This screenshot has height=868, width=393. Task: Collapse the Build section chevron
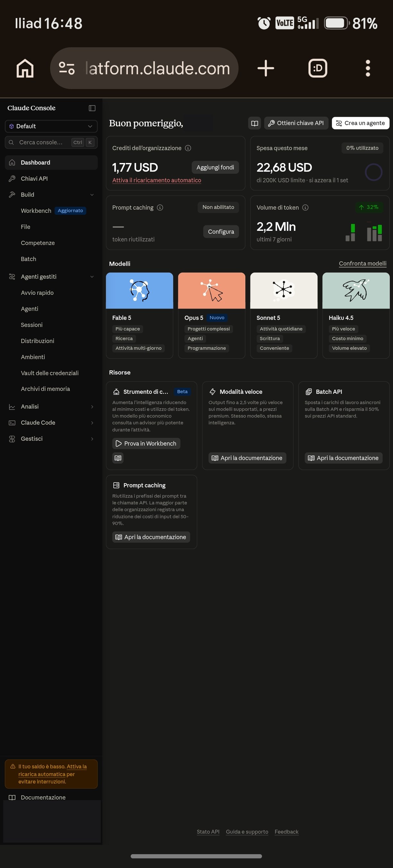[92, 195]
